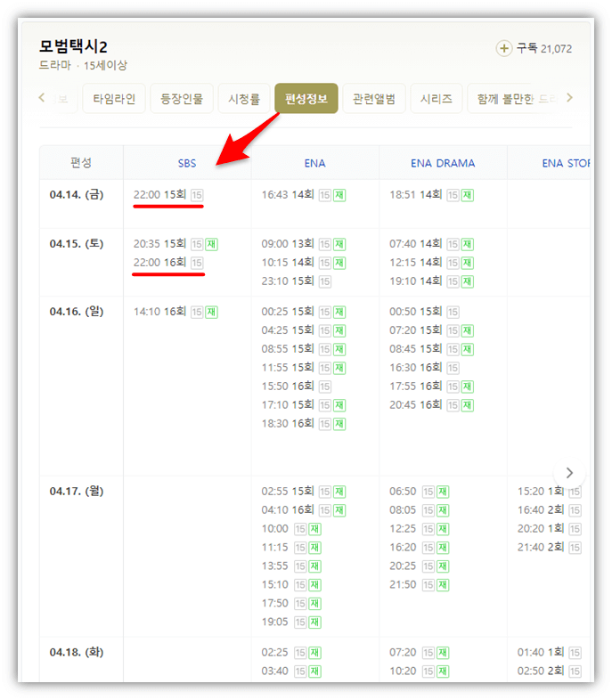
Task: Open the 타임라인 tab
Action: 114,98
